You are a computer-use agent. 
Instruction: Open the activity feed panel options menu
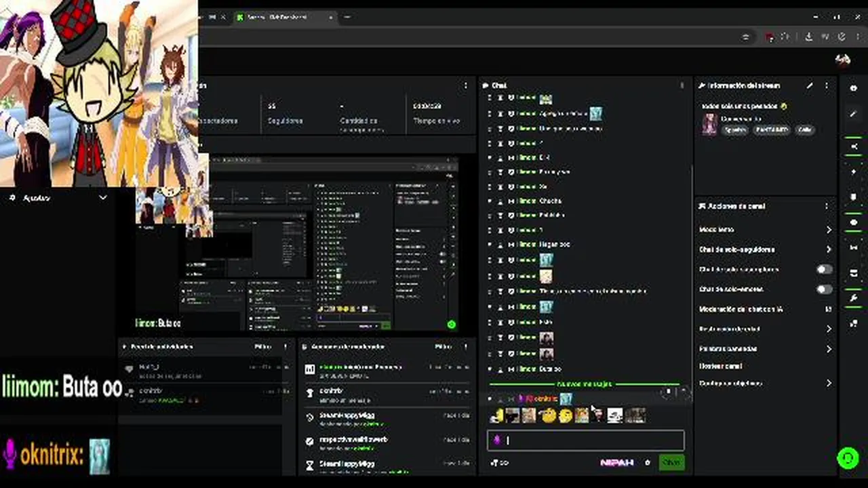(x=285, y=346)
